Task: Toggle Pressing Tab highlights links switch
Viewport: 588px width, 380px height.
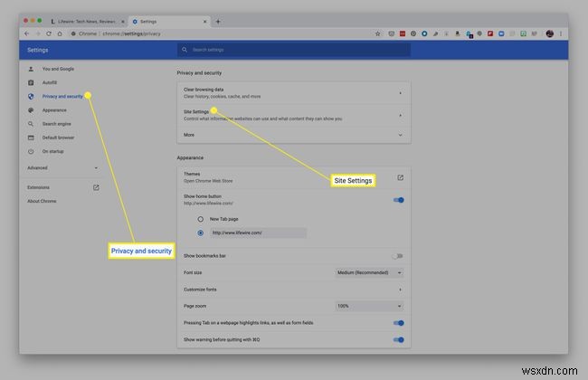Action: [399, 323]
